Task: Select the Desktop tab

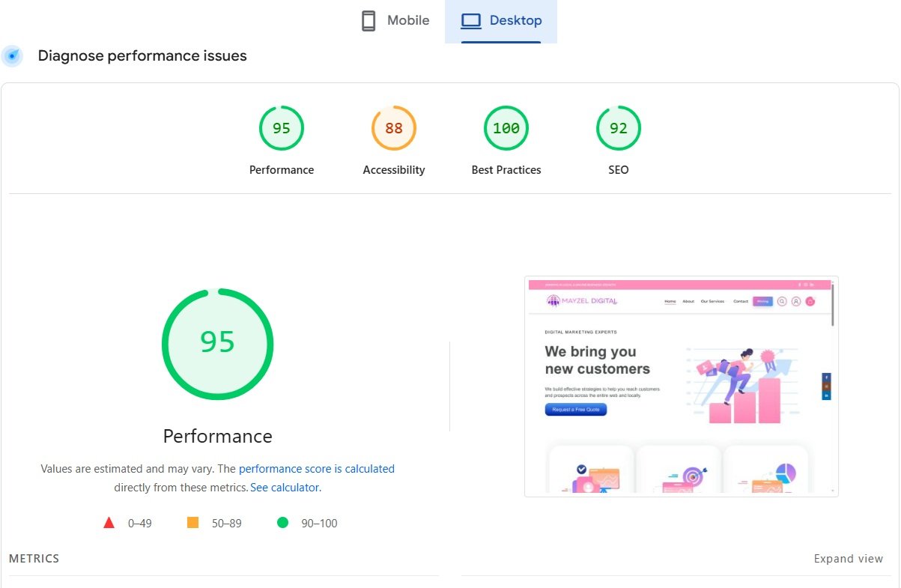Action: [501, 20]
